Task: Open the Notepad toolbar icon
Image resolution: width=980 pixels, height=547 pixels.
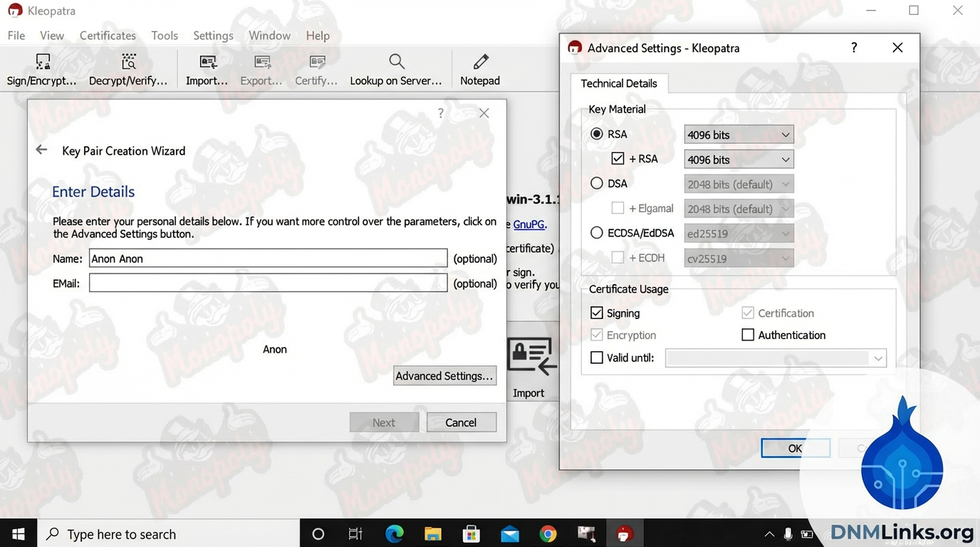Action: point(479,69)
